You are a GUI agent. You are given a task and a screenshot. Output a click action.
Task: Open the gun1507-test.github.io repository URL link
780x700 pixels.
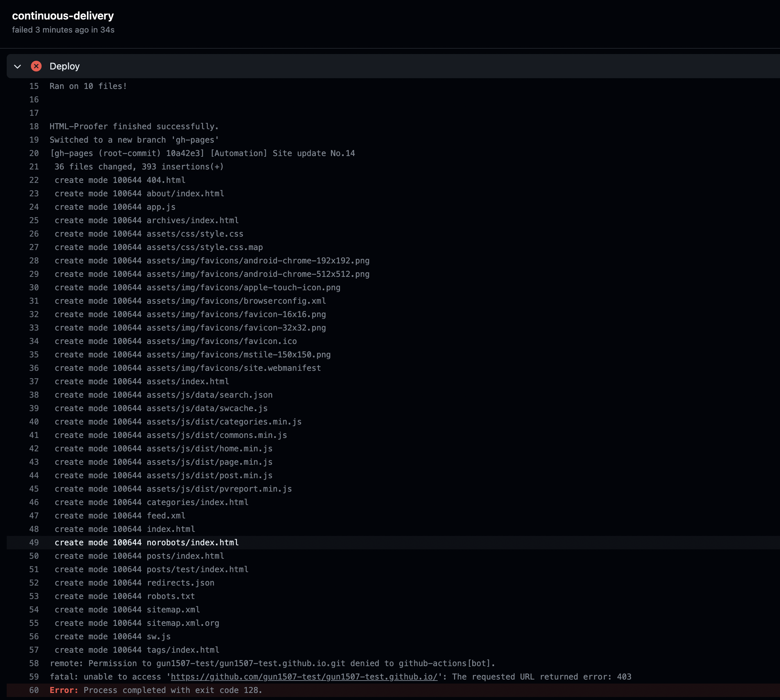tap(304, 677)
